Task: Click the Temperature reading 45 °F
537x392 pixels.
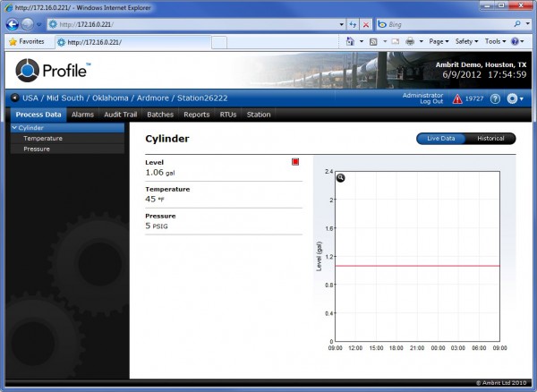Action: tap(155, 200)
